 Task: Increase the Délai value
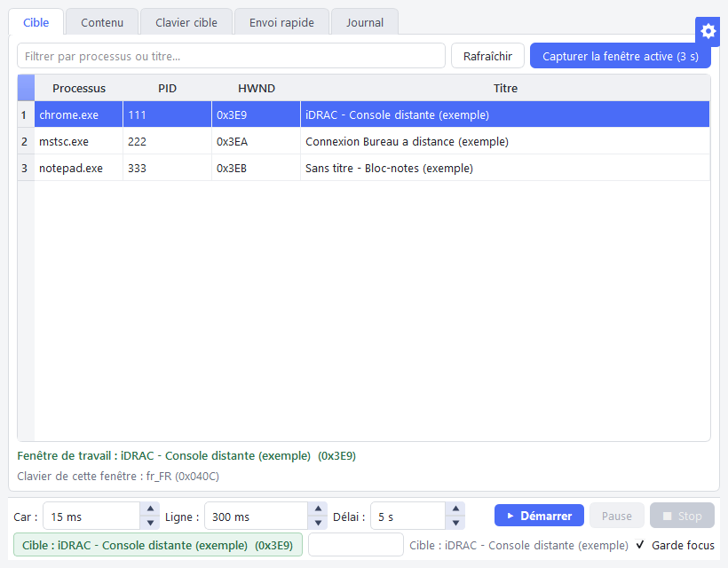click(455, 509)
